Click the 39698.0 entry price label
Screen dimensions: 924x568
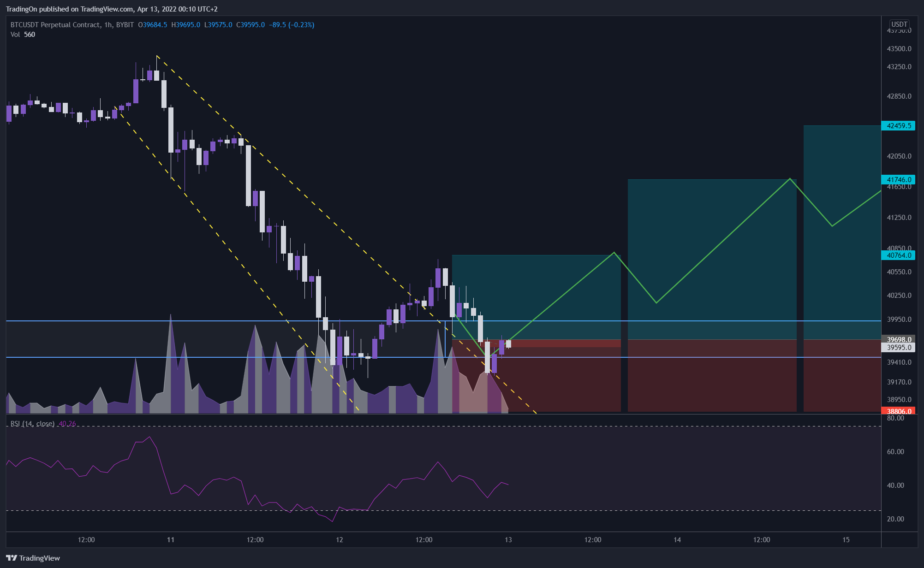tap(898, 339)
